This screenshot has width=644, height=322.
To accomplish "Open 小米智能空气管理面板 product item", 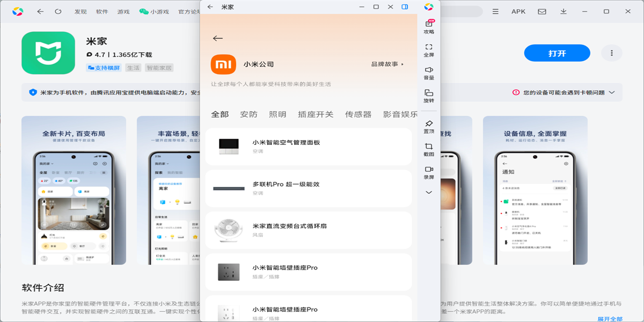I will [308, 147].
